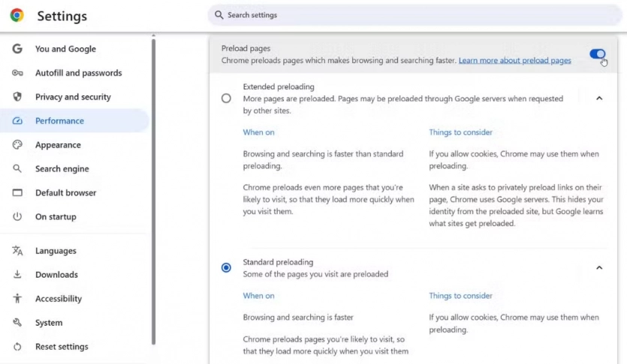Open Accessibility settings
Viewport: 627px width, 364px height.
pyautogui.click(x=59, y=299)
